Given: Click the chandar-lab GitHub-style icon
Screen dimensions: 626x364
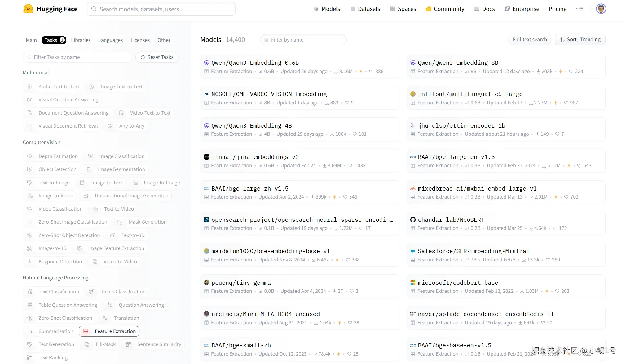Looking at the screenshot, I should (413, 220).
